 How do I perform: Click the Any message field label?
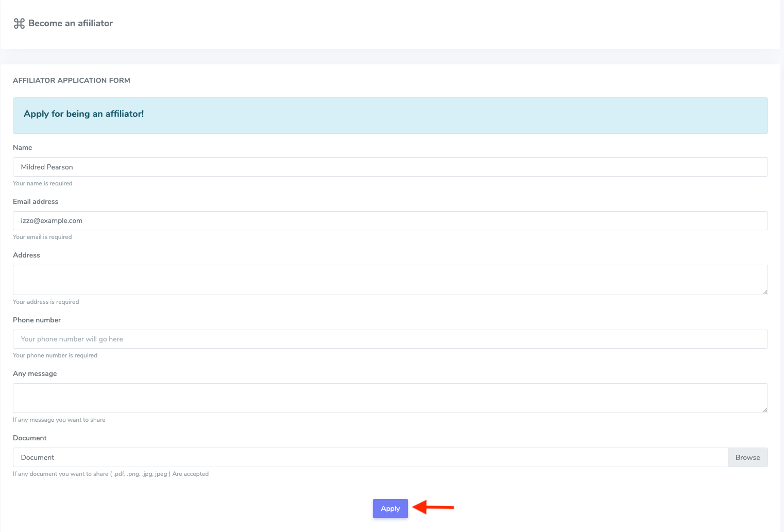coord(35,373)
